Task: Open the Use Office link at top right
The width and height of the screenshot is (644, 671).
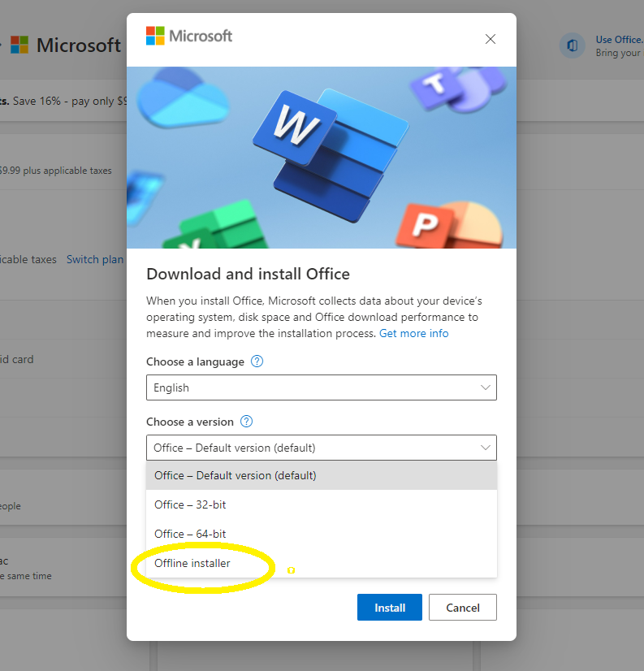Action: [619, 39]
